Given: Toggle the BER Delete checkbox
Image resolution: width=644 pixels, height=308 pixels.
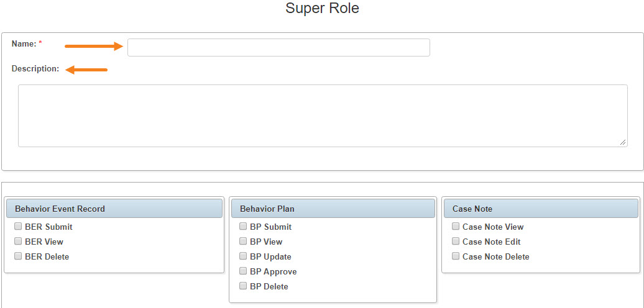Looking at the screenshot, I should (17, 256).
